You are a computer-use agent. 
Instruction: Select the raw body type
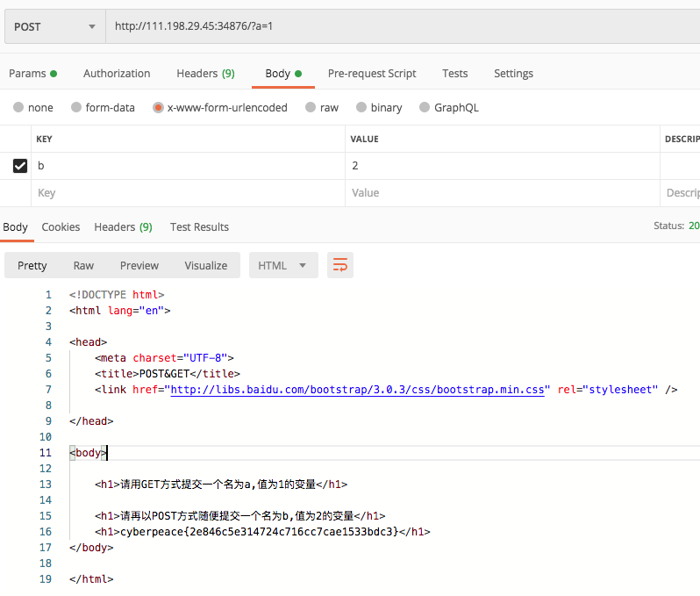322,108
